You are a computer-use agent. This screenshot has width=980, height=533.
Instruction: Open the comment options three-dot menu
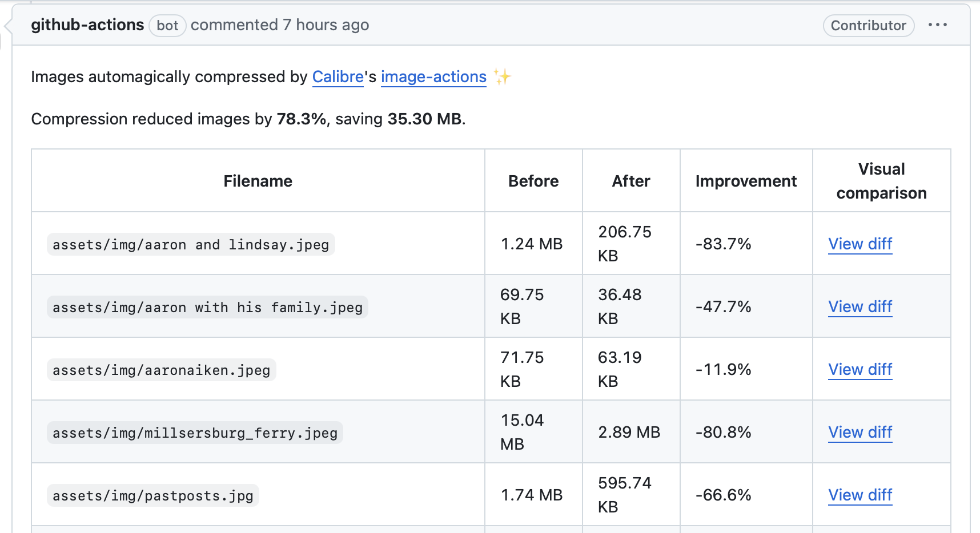point(937,25)
